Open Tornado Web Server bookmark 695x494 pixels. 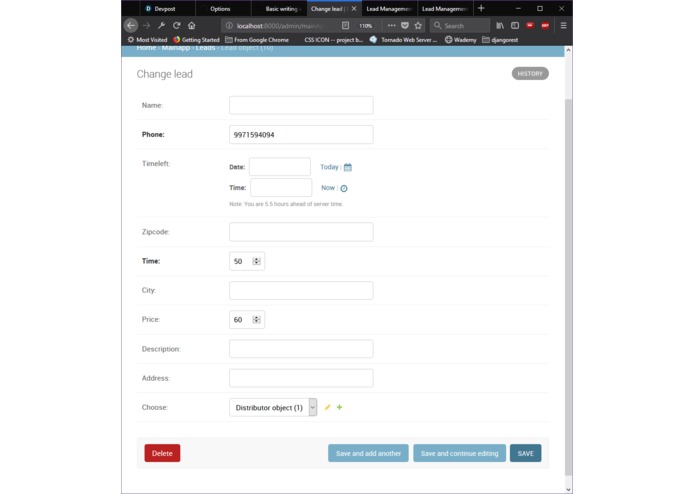[403, 40]
